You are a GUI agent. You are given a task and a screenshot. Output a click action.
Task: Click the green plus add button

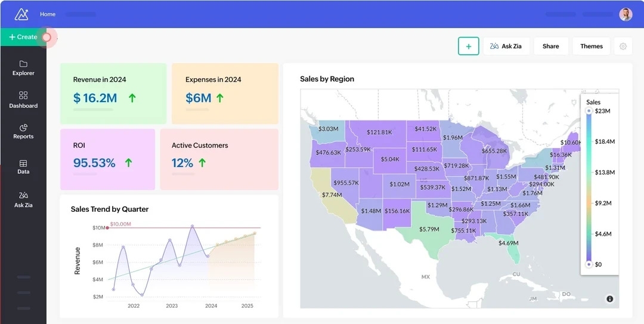coord(468,46)
